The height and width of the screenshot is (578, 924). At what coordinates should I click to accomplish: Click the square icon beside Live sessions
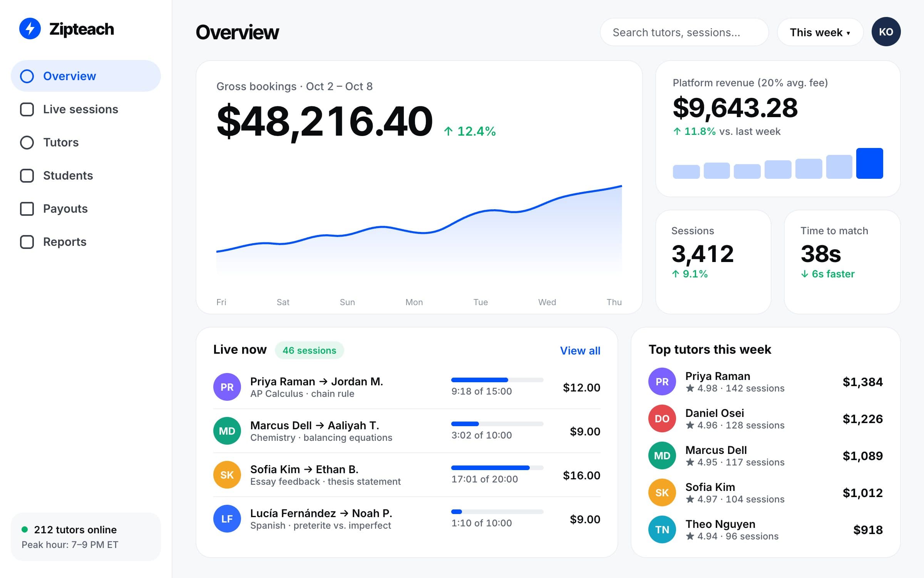[x=27, y=109]
